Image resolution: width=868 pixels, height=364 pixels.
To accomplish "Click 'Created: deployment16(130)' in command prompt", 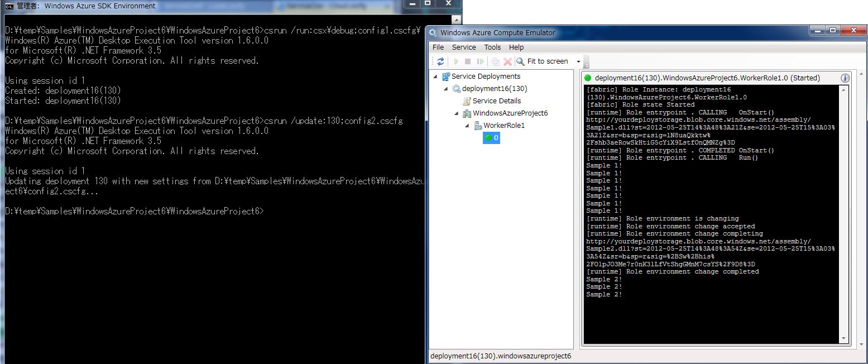I will 63,90.
